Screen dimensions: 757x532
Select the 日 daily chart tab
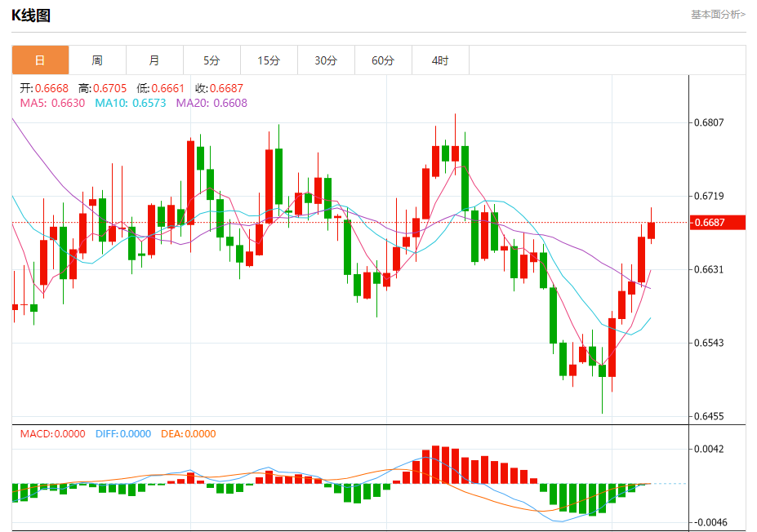[x=41, y=60]
